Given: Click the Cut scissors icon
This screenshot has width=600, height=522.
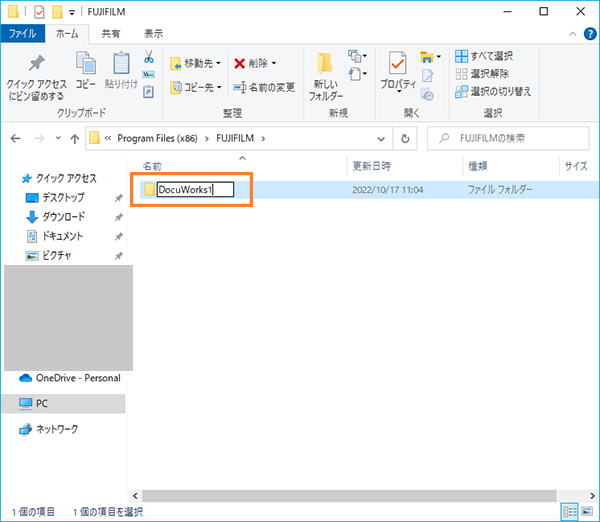Looking at the screenshot, I should pyautogui.click(x=149, y=56).
